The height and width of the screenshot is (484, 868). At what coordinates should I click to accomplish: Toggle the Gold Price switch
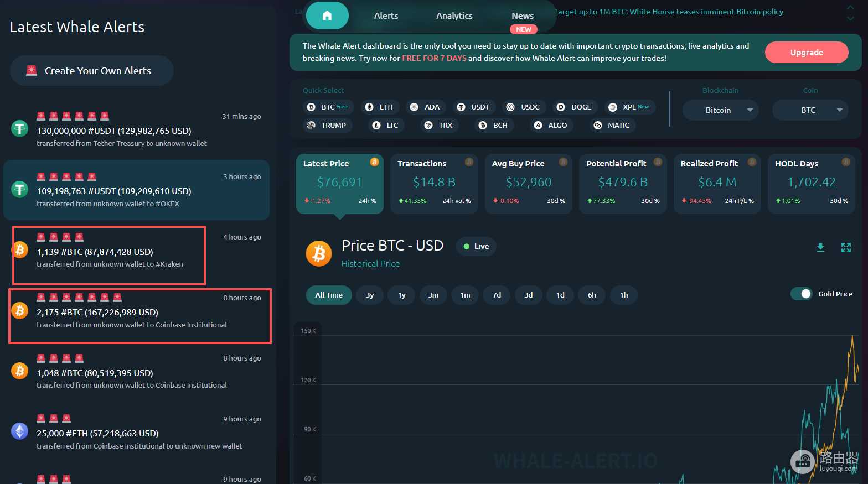point(801,294)
